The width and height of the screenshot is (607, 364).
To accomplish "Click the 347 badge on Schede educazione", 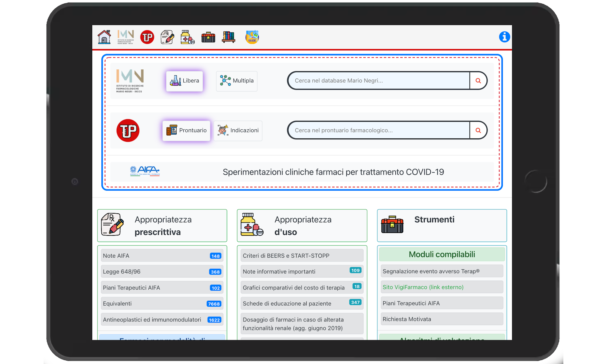I will point(355,302).
